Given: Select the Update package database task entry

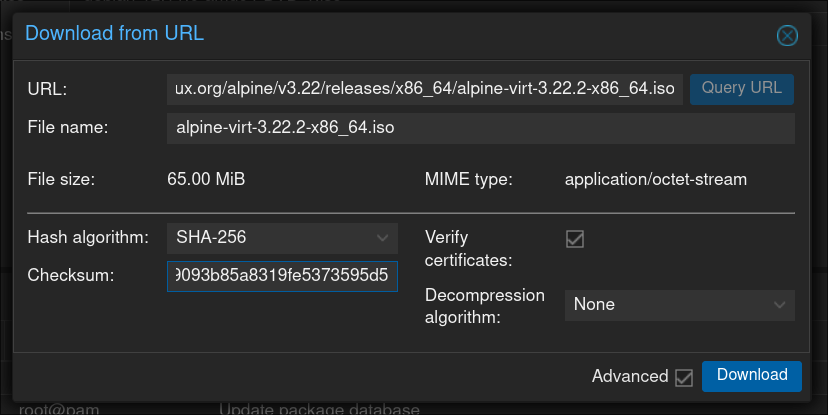Looking at the screenshot, I should pos(318,409).
